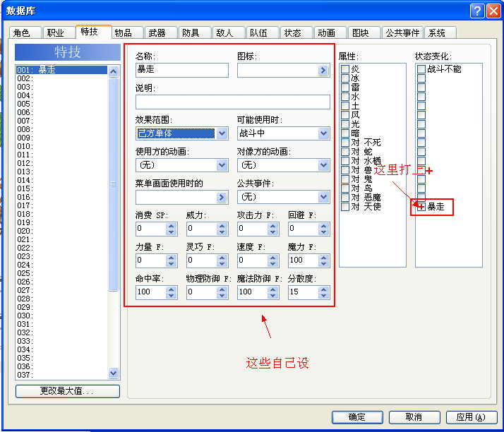The width and height of the screenshot is (504, 432).
Task: Check the 对 蛇 attribute box
Action: [x=345, y=152]
